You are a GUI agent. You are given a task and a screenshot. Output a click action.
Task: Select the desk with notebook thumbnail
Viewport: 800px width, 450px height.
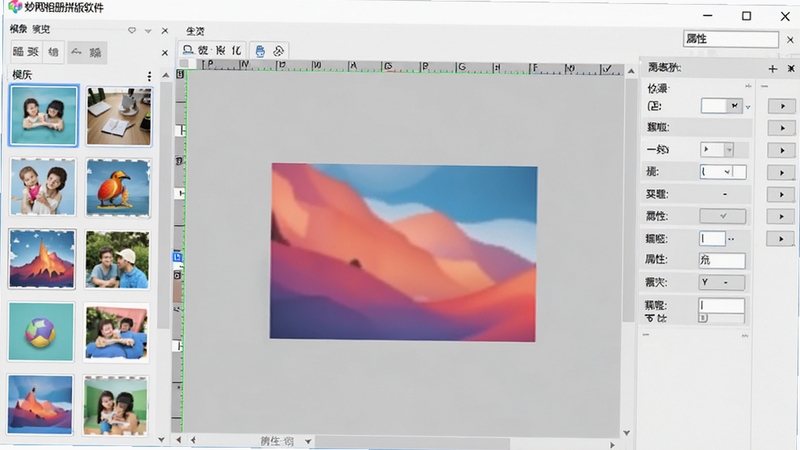click(x=119, y=116)
